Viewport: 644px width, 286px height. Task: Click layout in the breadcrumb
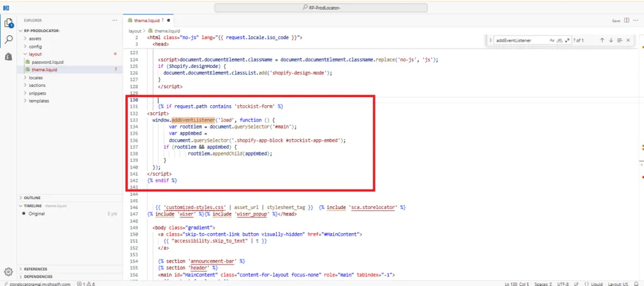[135, 31]
